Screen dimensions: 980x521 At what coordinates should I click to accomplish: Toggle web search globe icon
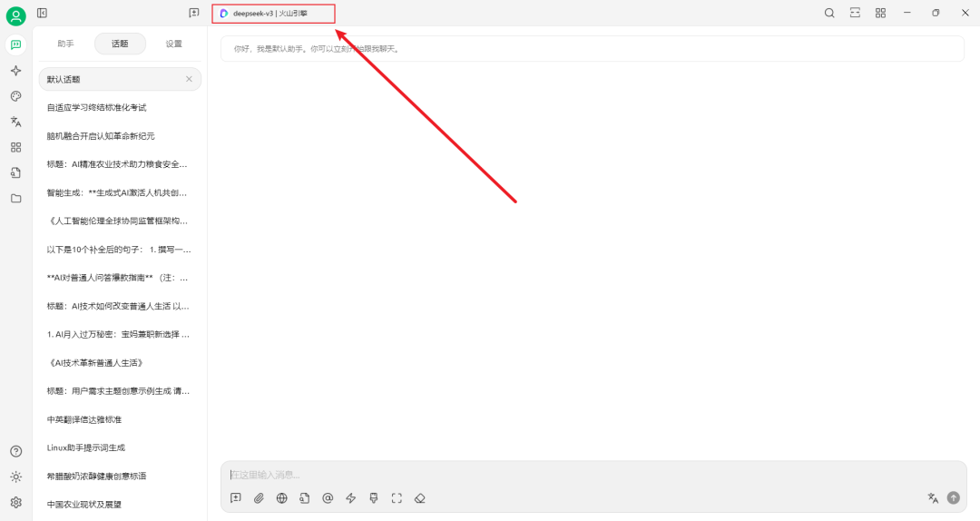[282, 498]
